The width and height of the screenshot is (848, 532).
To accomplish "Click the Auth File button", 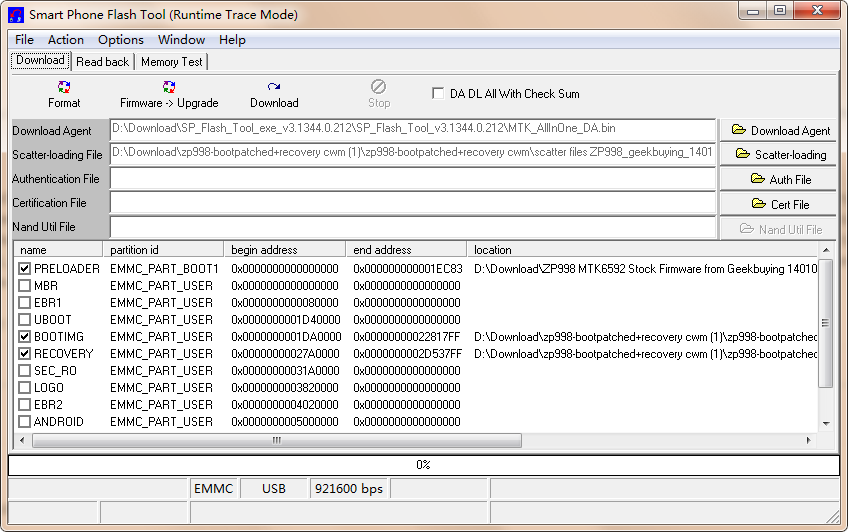I will pyautogui.click(x=778, y=179).
